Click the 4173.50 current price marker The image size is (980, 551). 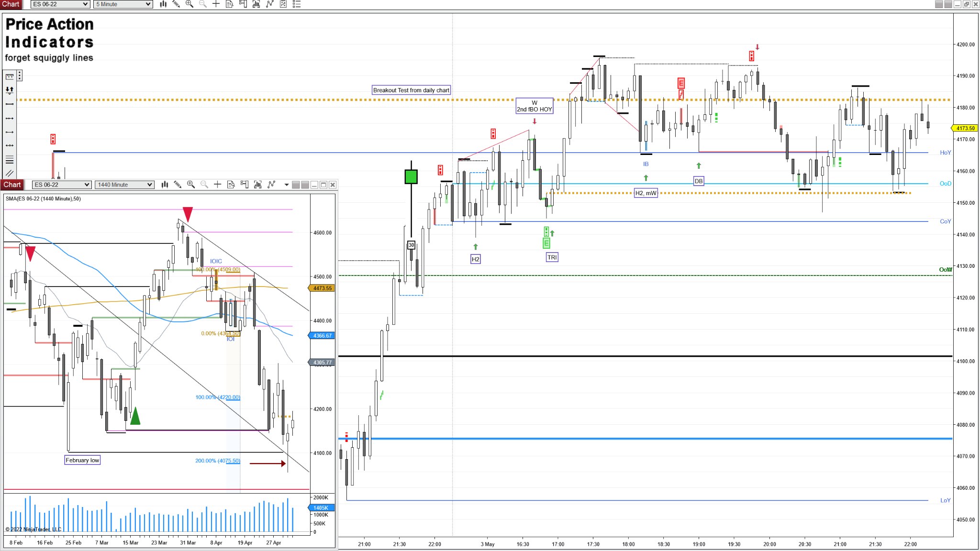click(964, 128)
